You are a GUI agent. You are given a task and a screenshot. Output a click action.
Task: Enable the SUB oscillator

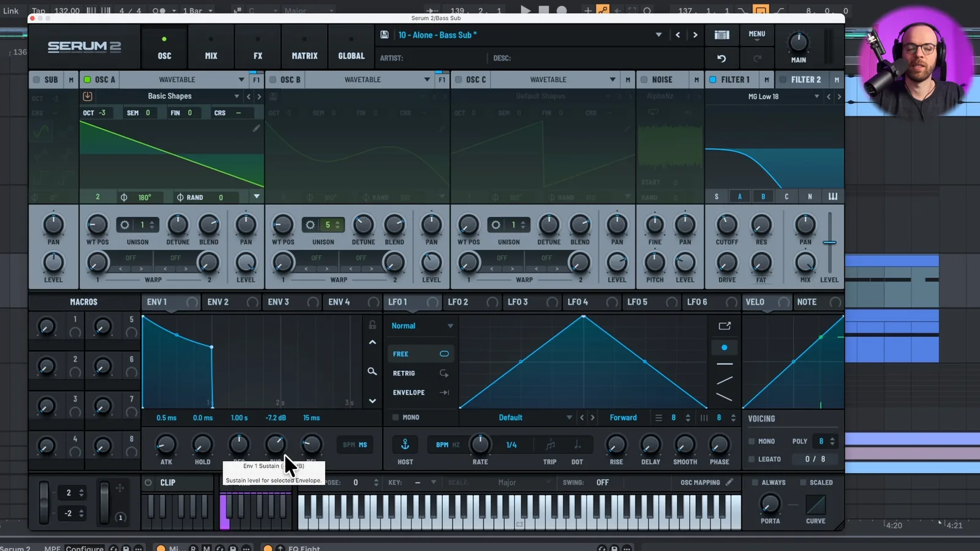tap(36, 80)
